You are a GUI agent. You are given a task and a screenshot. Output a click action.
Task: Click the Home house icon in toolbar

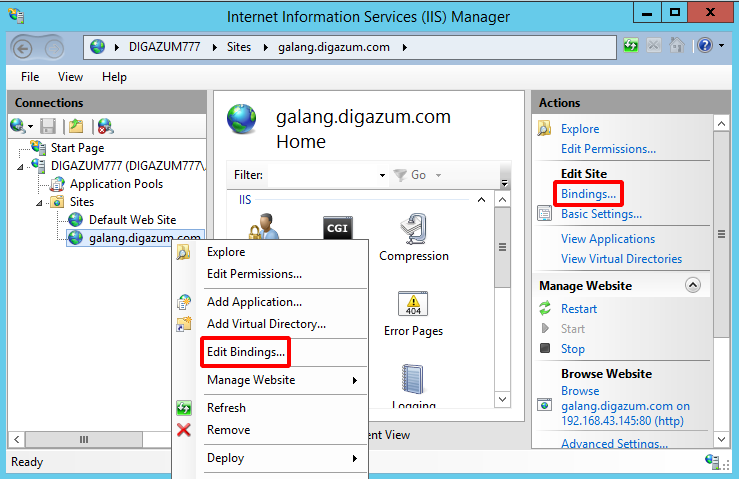point(677,46)
